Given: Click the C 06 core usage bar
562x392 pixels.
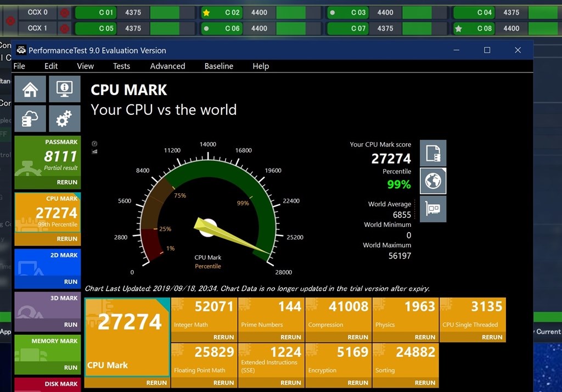Looking at the screenshot, I should click(298, 29).
